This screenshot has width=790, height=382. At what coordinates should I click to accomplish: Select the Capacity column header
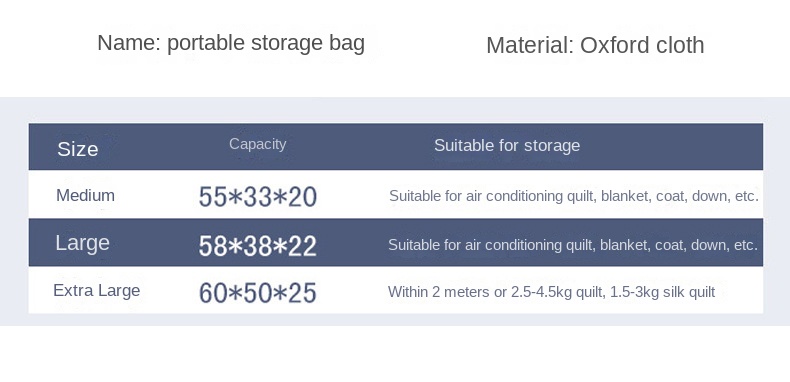pyautogui.click(x=257, y=144)
